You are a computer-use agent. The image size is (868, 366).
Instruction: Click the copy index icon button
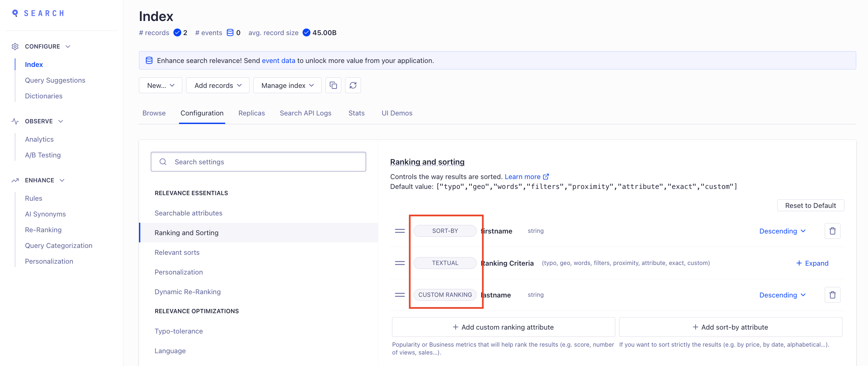[x=333, y=85]
